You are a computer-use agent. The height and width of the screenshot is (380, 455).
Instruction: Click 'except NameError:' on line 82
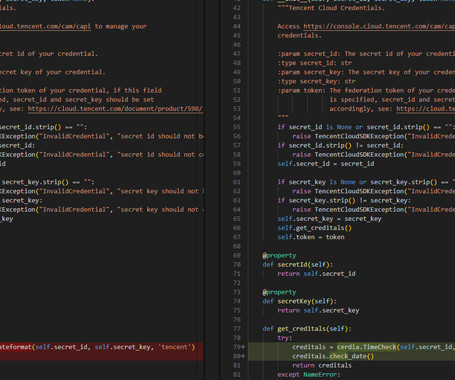[309, 374]
